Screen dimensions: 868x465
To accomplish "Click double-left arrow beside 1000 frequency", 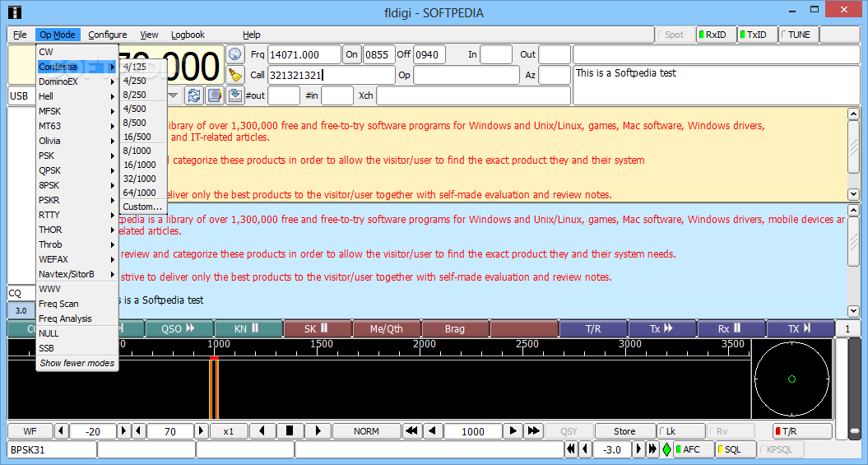I will coord(412,431).
